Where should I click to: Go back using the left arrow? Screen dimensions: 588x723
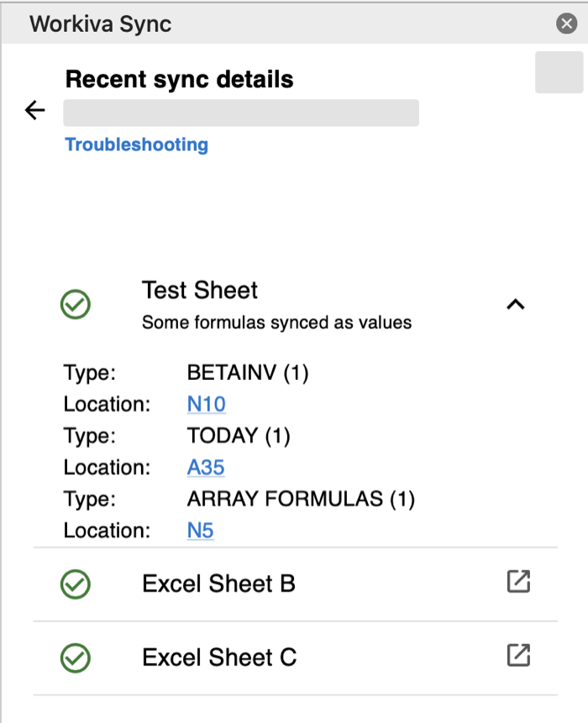[x=35, y=111]
